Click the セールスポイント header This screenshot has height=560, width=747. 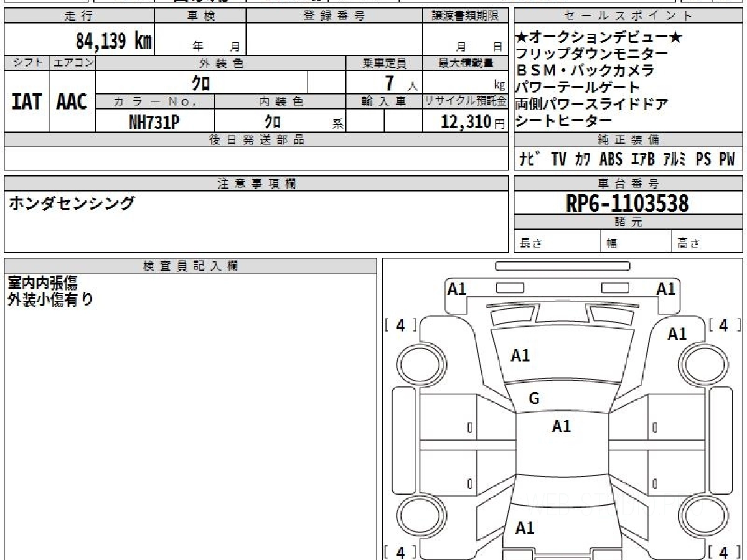point(628,16)
